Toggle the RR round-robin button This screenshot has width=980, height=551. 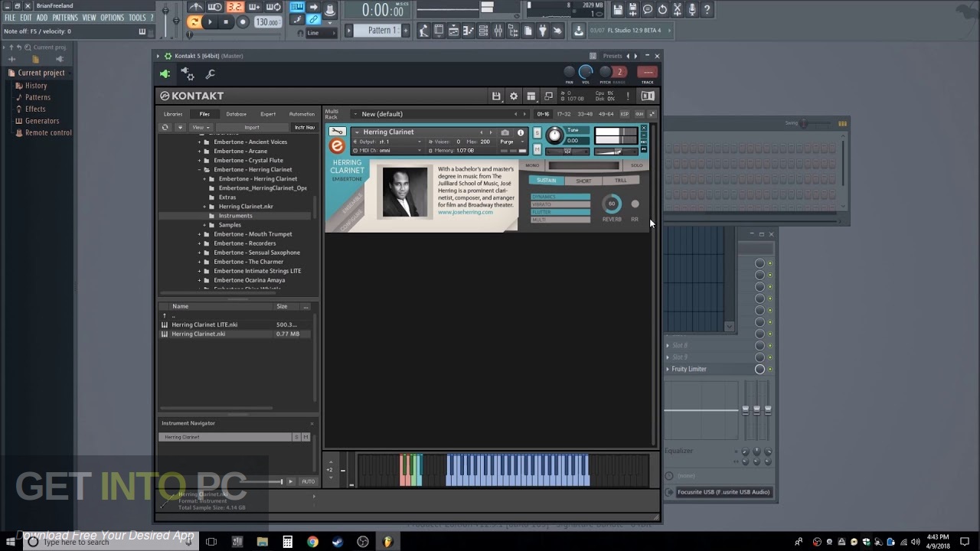(x=635, y=204)
